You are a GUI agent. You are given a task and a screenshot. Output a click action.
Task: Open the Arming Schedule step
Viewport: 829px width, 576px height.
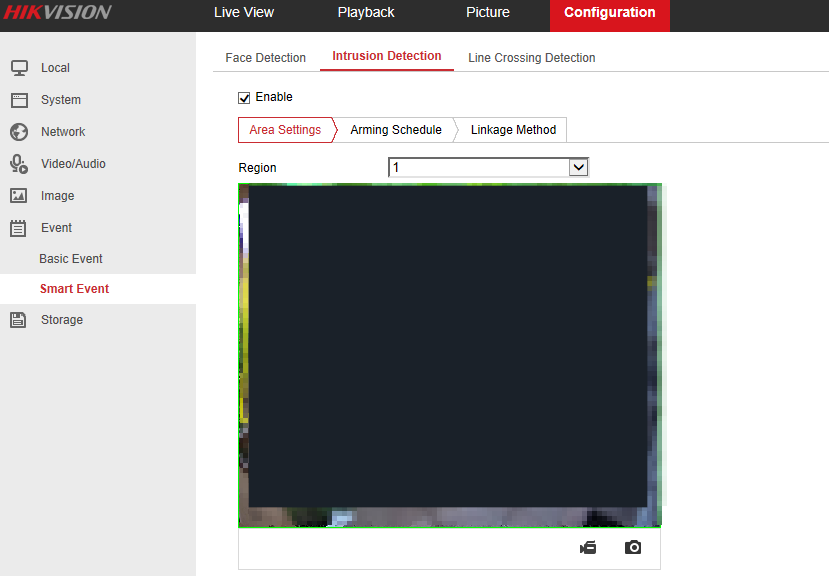[395, 130]
